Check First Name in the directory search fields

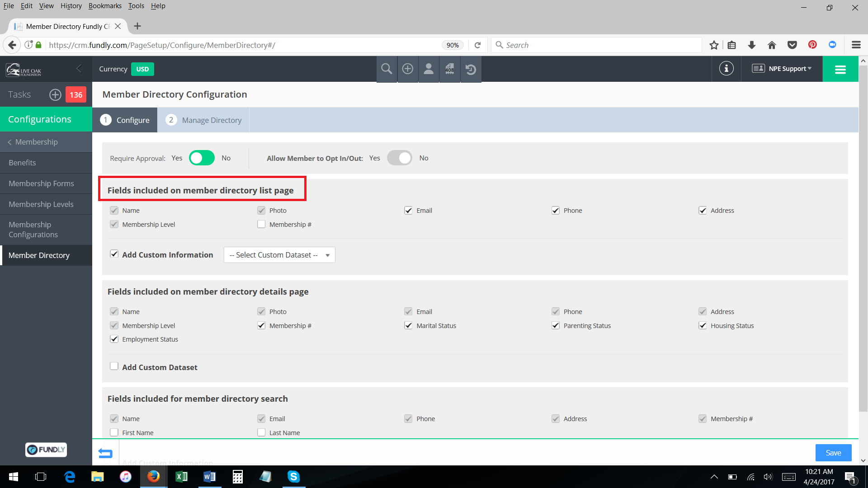pos(114,432)
